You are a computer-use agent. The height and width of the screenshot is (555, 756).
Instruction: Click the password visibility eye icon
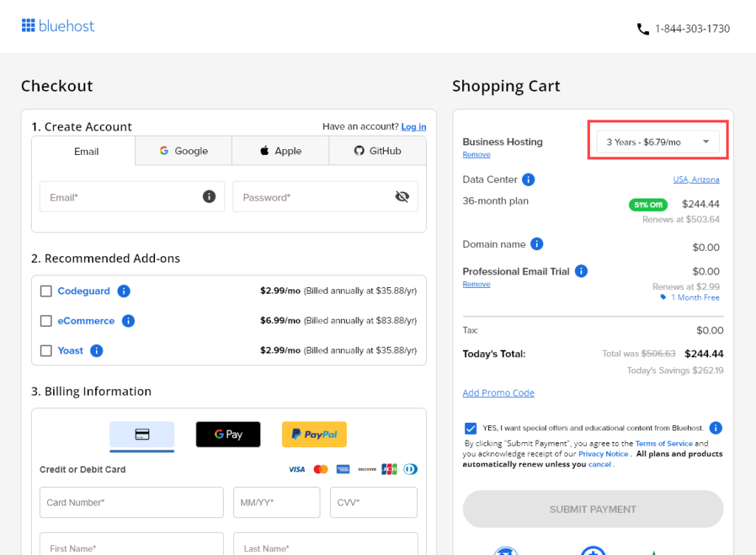tap(402, 196)
